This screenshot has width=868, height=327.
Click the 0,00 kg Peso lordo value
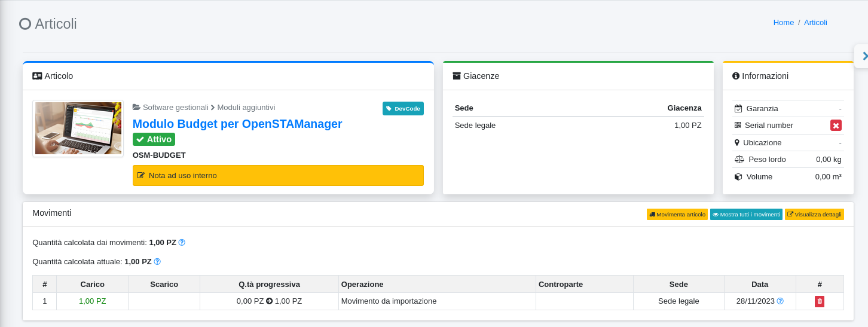pyautogui.click(x=829, y=159)
